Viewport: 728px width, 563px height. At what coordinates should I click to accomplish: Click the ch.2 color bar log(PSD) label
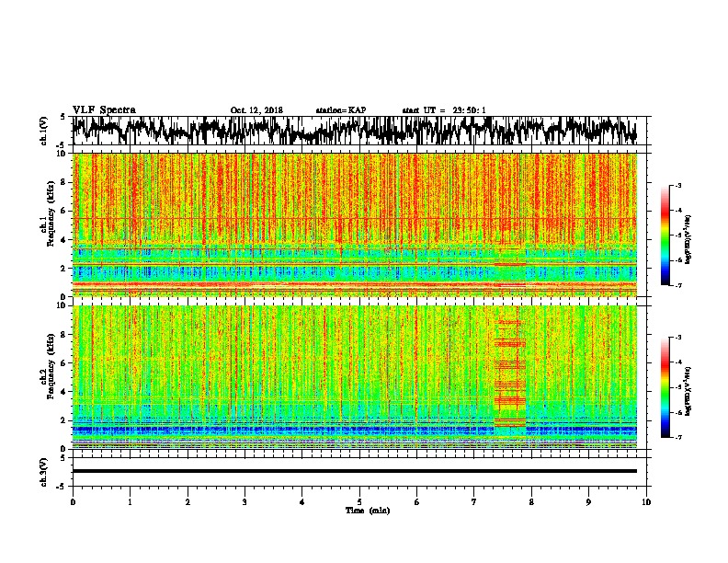point(688,391)
